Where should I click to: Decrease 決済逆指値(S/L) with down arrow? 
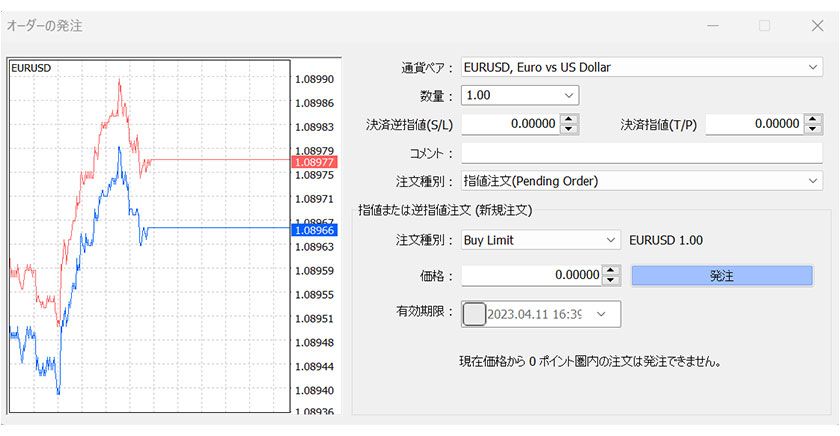(569, 129)
